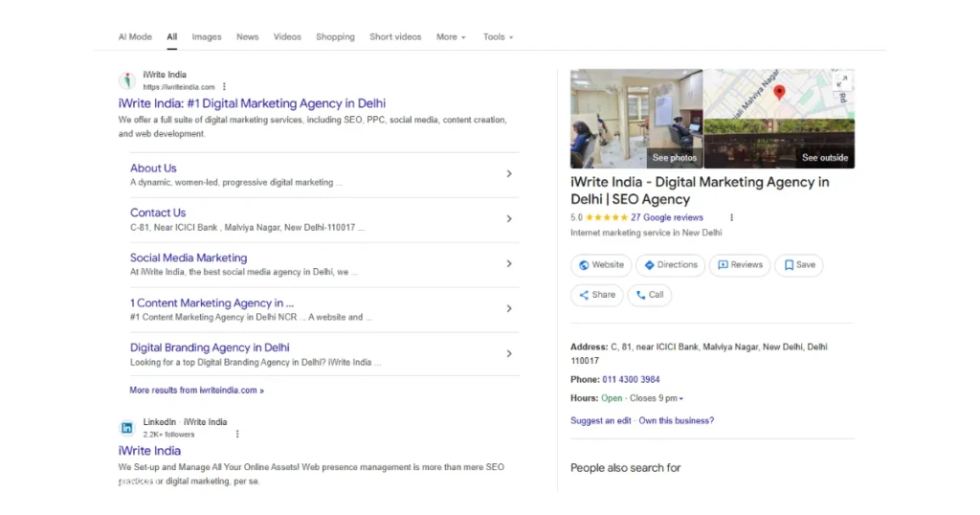The width and height of the screenshot is (980, 515).
Task: Select the All results tab
Action: (x=172, y=37)
